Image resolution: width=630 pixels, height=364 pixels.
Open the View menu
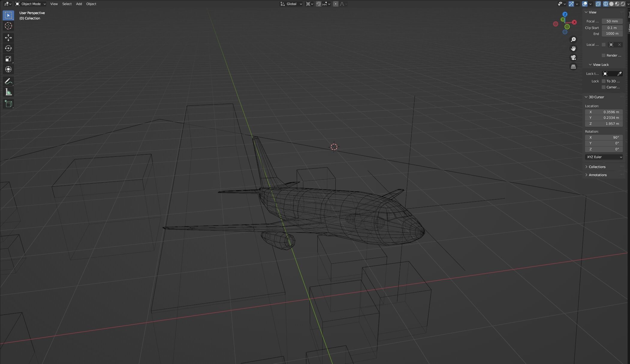(54, 4)
